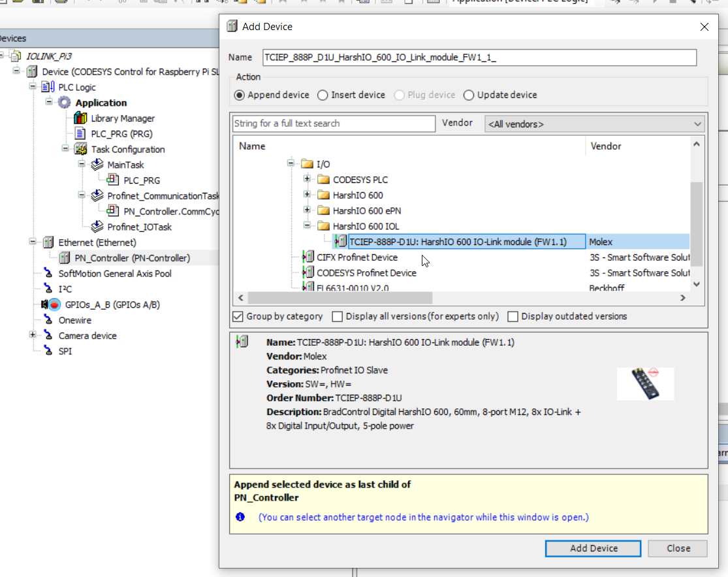Click the device list scroll up arrow
The image size is (728, 577).
697,144
